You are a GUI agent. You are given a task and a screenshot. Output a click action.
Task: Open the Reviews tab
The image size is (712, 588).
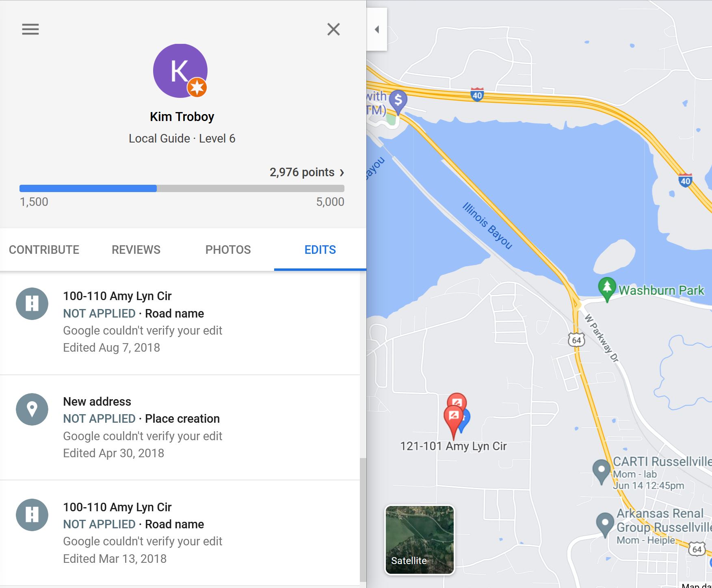pyautogui.click(x=136, y=249)
